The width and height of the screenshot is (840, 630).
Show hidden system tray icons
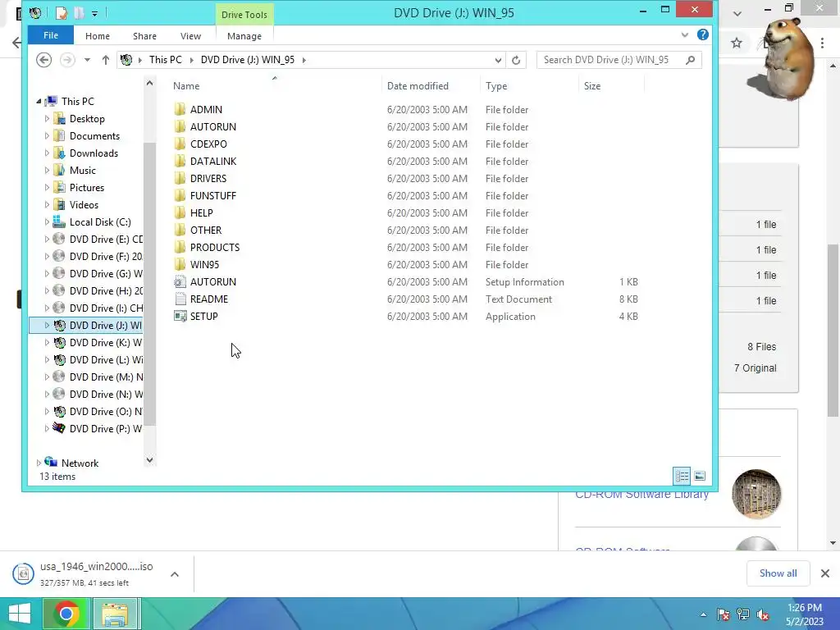coord(703,614)
